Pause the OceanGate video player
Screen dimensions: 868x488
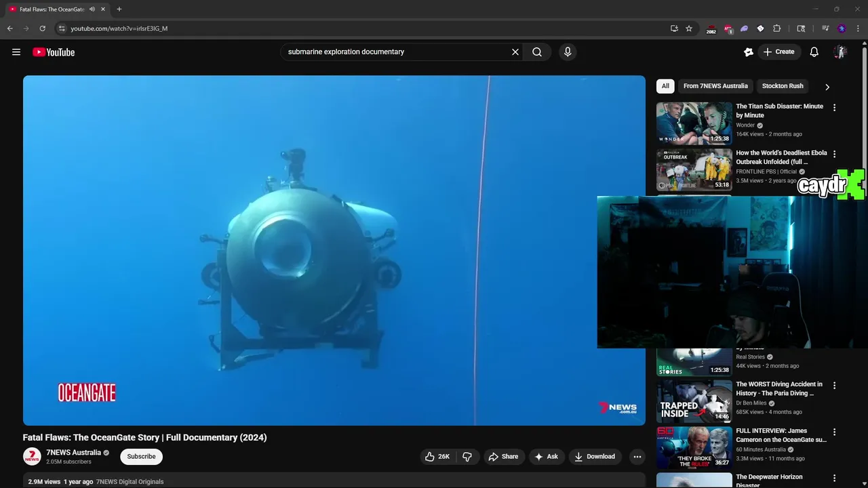click(334, 251)
